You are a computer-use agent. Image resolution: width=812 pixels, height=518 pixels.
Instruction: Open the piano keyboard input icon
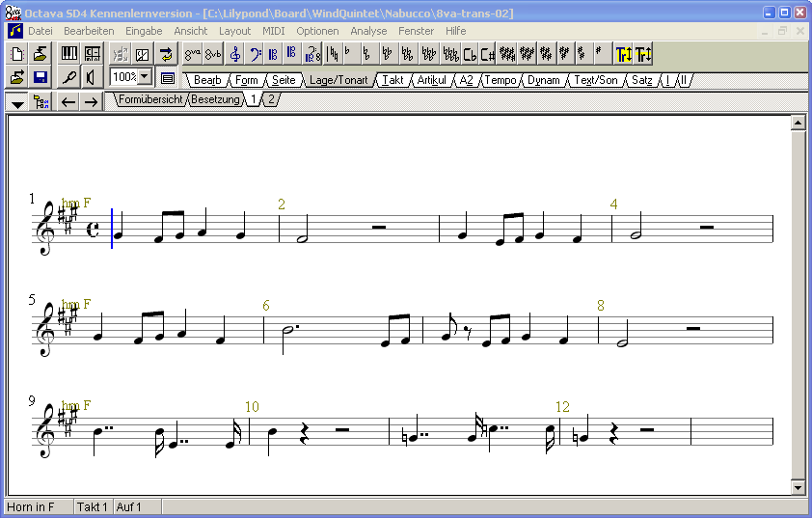(x=68, y=54)
